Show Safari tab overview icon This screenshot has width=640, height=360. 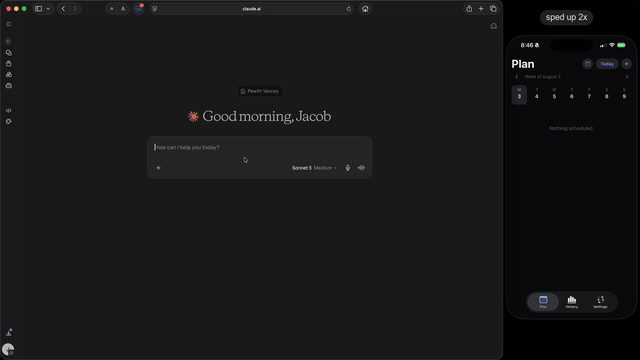(493, 9)
